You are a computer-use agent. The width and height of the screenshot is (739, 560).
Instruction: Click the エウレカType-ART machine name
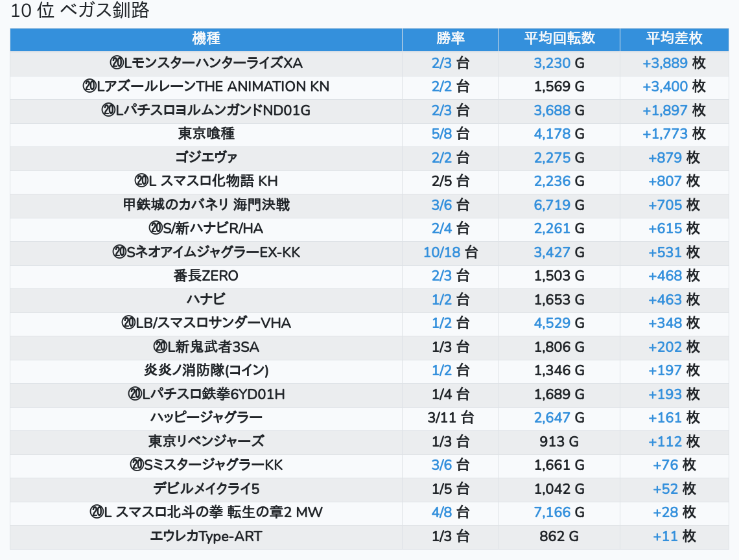click(206, 536)
